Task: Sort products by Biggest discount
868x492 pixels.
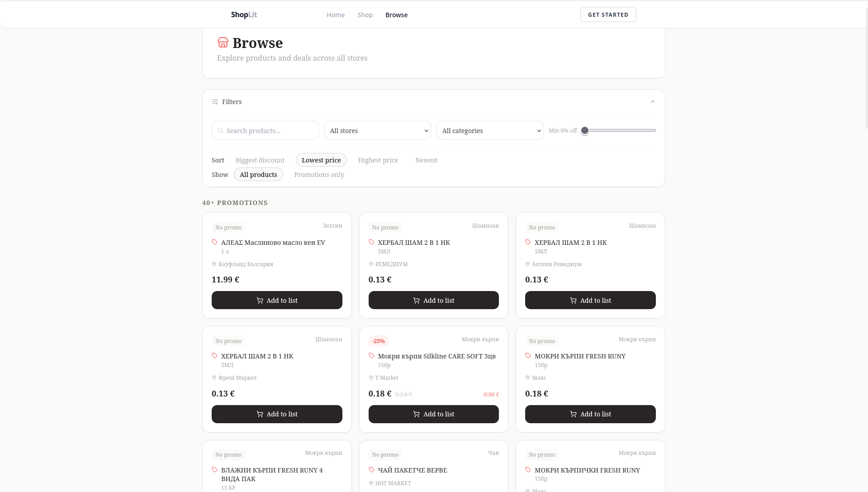Action: tap(260, 160)
